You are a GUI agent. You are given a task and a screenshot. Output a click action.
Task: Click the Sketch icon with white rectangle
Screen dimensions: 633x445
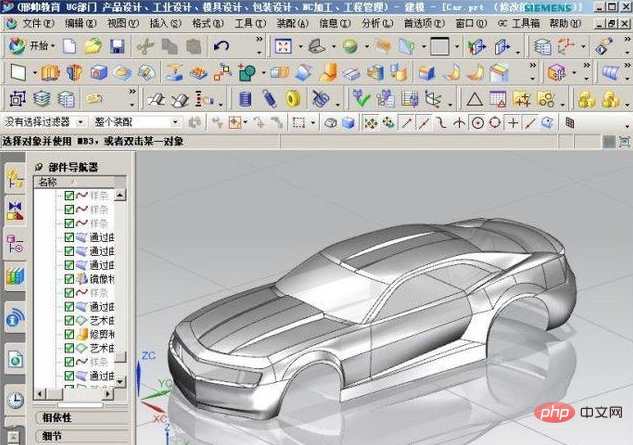[x=19, y=73]
